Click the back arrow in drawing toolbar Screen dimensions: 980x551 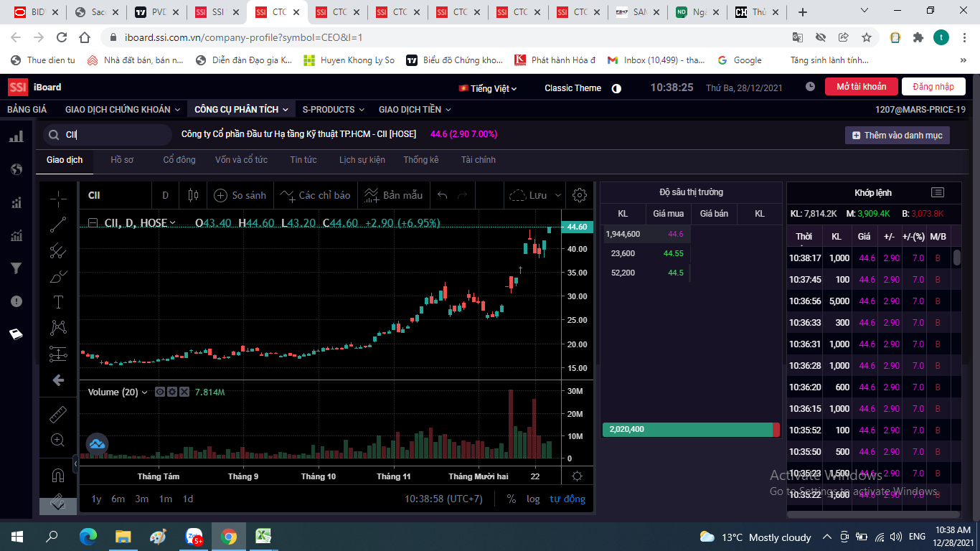(x=58, y=380)
